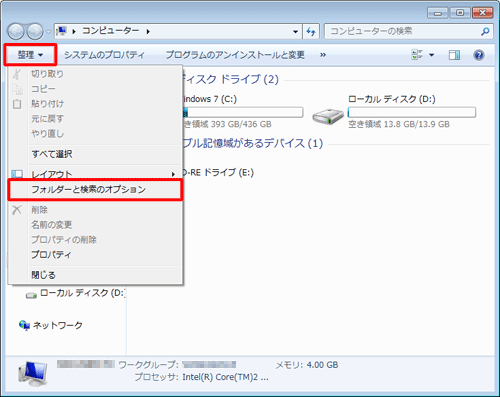Click the layout icon beside レイアウト

(17, 174)
